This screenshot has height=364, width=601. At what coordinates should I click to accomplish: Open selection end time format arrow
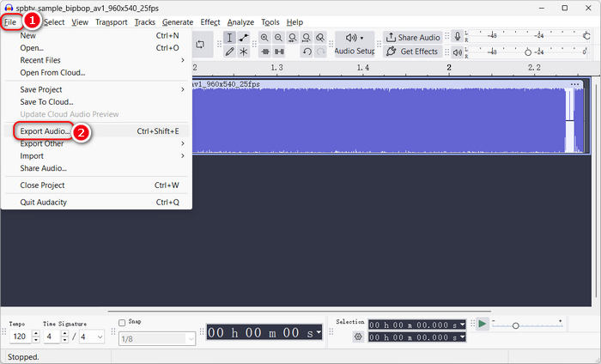tap(462, 337)
